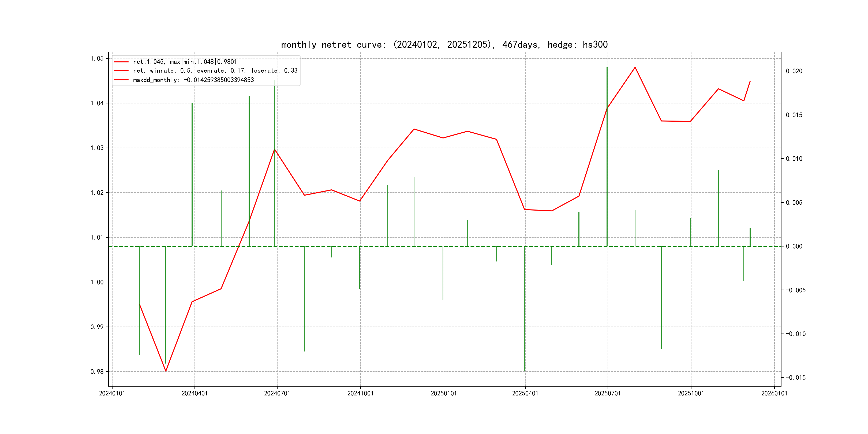Screen dimensions: 868x434
Task: Click the right y-axis tick label -0.015
Action: [796, 378]
